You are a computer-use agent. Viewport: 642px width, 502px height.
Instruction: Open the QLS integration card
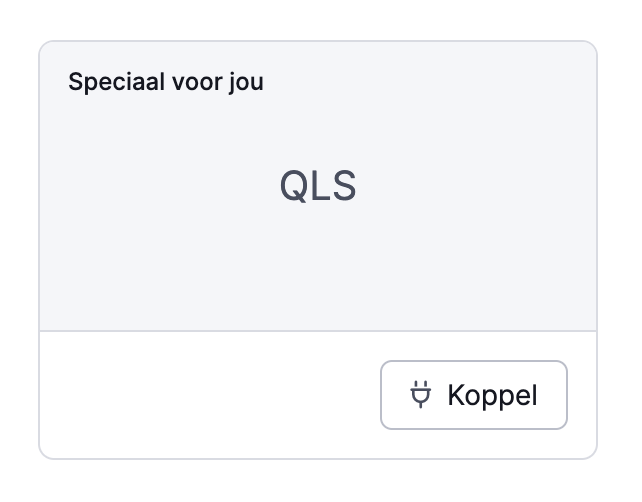[318, 250]
